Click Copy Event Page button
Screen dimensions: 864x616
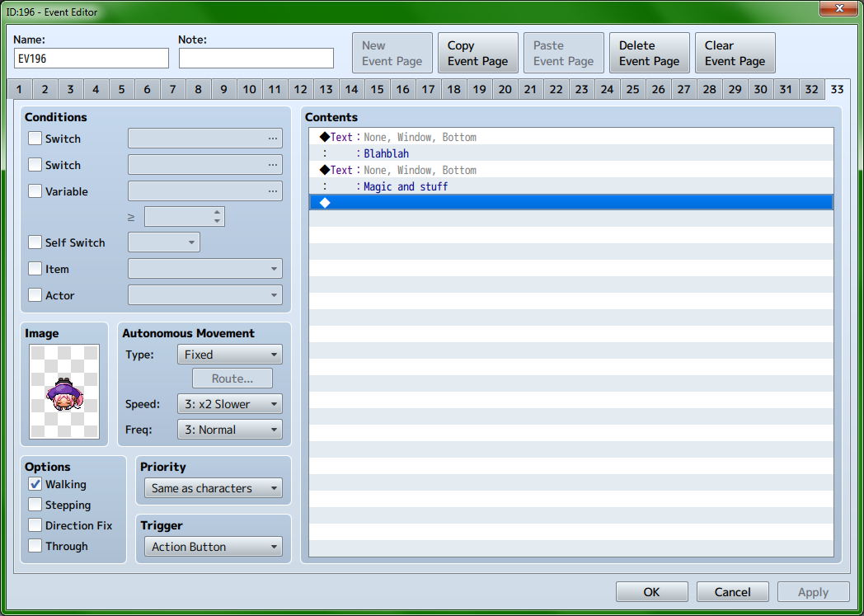pos(477,53)
